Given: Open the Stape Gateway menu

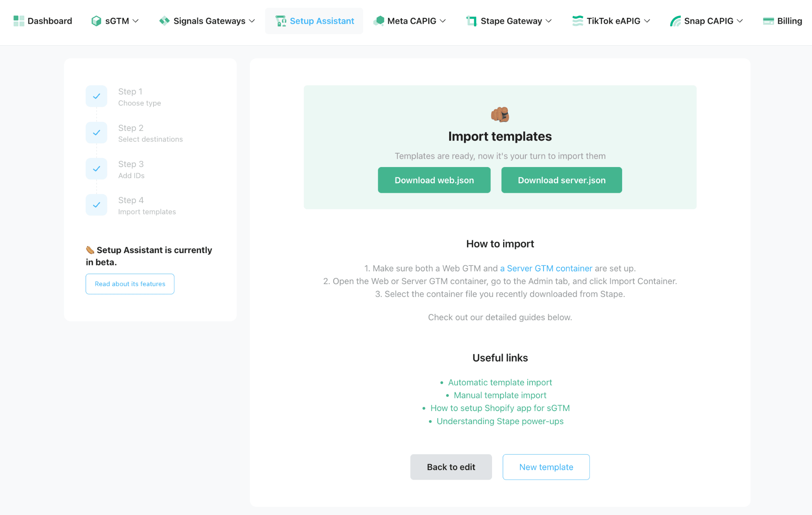Looking at the screenshot, I should click(x=509, y=21).
